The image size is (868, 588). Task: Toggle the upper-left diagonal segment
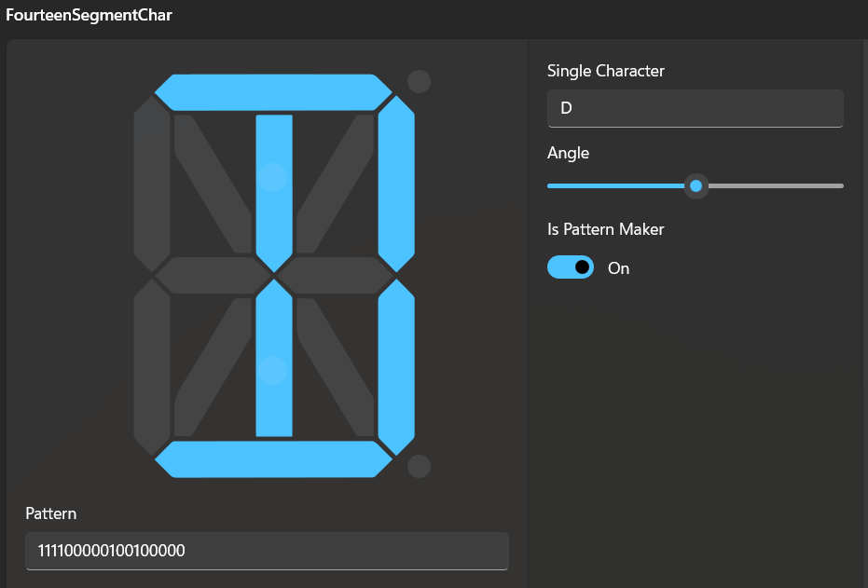click(213, 184)
